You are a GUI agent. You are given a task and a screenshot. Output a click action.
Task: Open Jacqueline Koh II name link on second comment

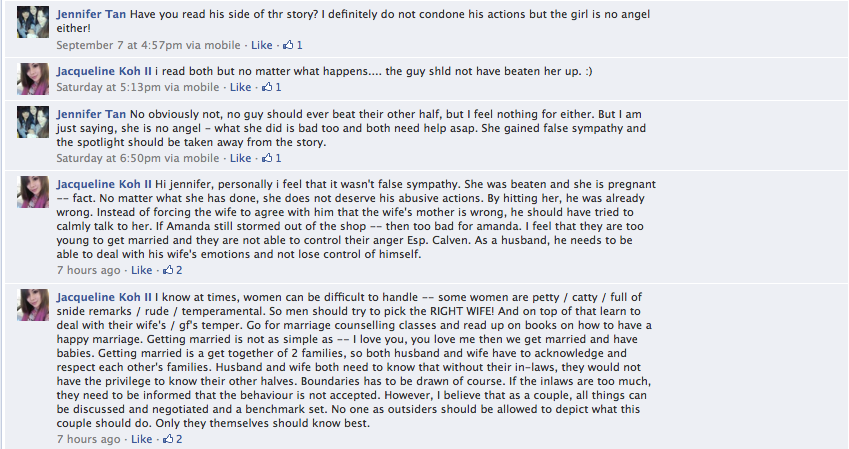tap(104, 71)
